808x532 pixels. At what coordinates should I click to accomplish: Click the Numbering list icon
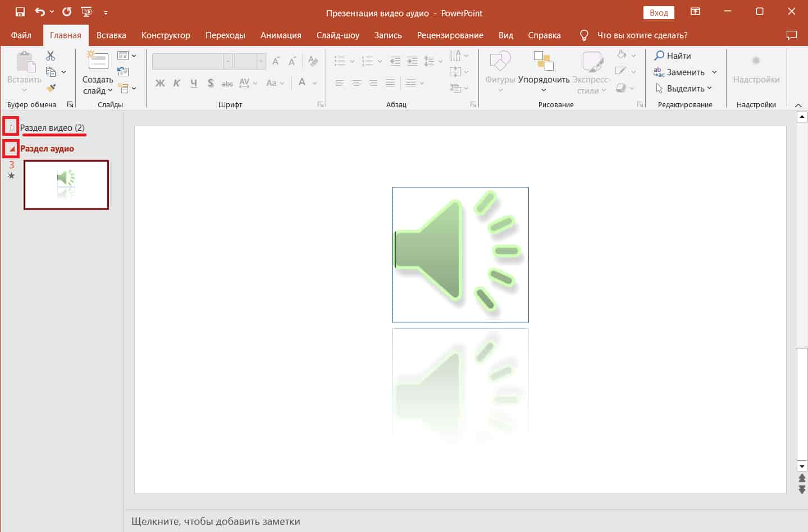[x=367, y=61]
